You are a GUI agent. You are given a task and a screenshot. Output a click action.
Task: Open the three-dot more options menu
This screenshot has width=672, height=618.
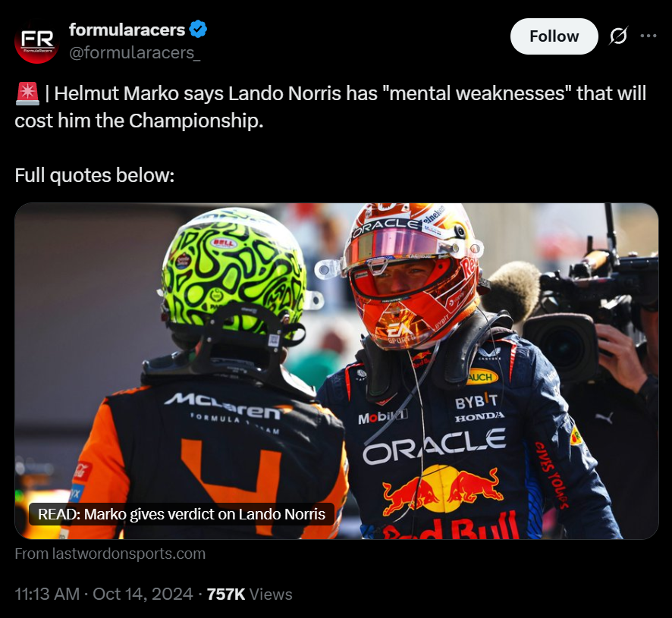[x=648, y=36]
